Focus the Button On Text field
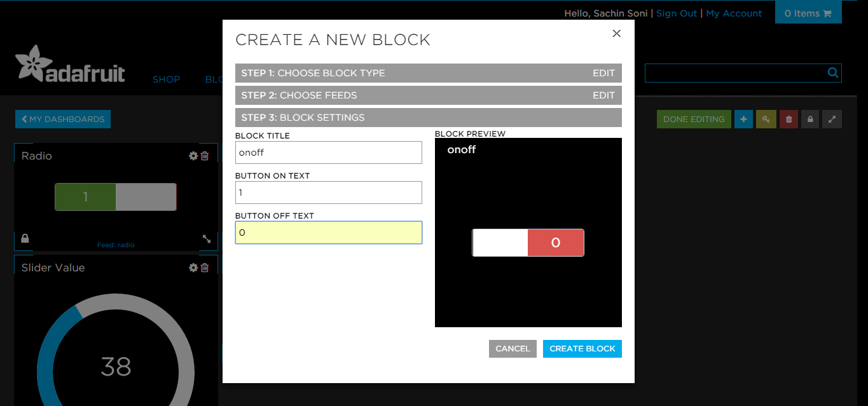The width and height of the screenshot is (868, 406). (x=328, y=193)
